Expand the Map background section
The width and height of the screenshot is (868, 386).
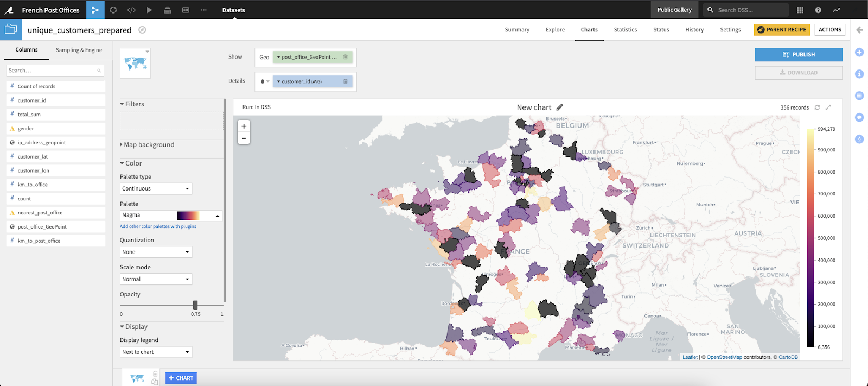point(148,145)
